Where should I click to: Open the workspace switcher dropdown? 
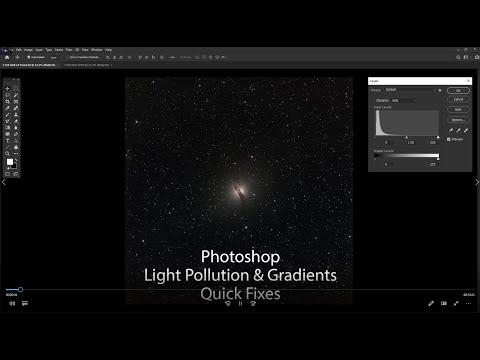[x=467, y=57]
